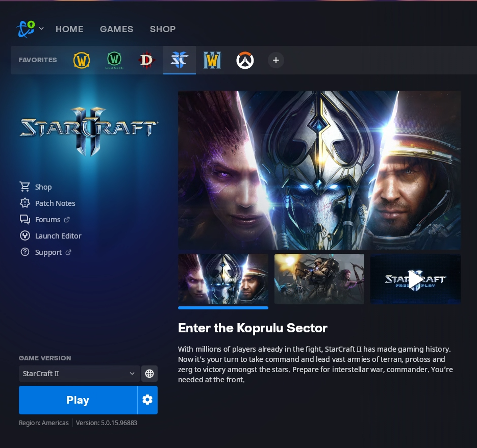The image size is (477, 448).
Task: Select the Overwatch favorite icon
Action: [245, 60]
